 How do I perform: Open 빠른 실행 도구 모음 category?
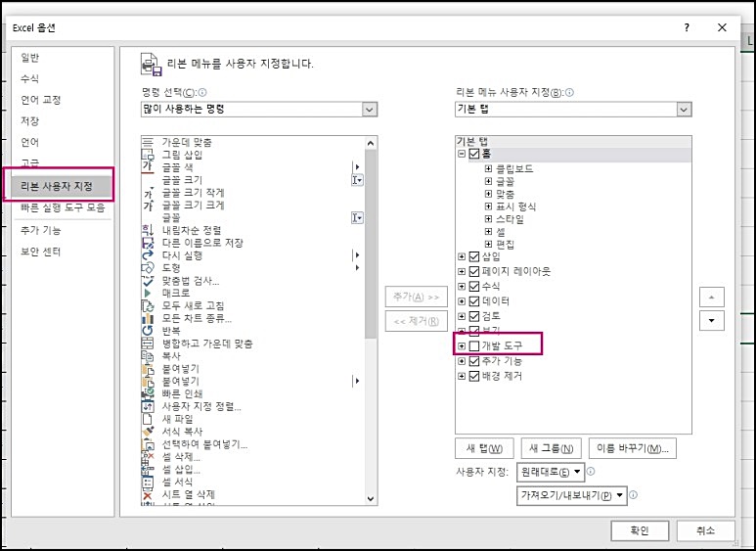pos(63,207)
